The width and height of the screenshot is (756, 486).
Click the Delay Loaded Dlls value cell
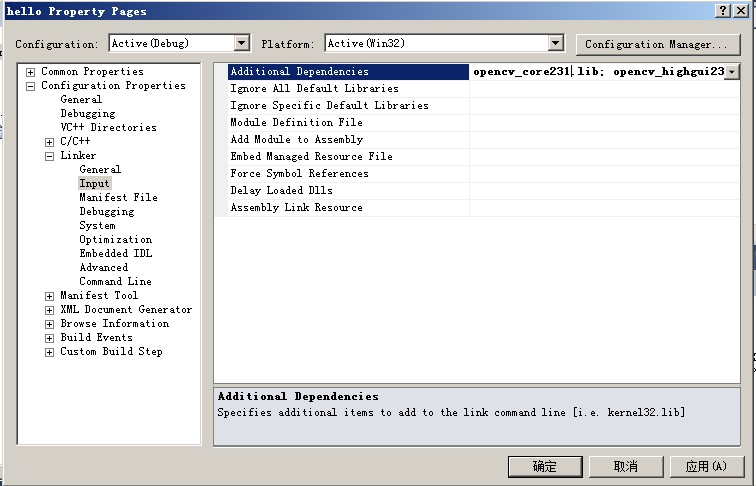(x=604, y=190)
